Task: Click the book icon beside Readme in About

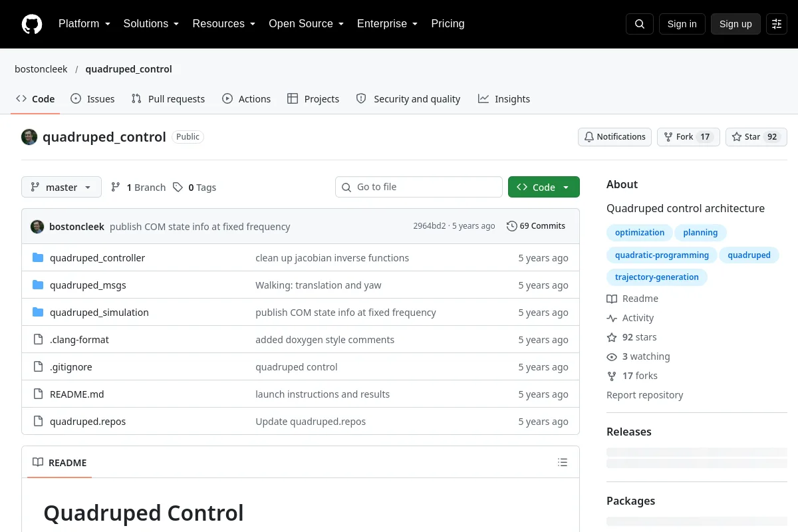Action: click(612, 299)
